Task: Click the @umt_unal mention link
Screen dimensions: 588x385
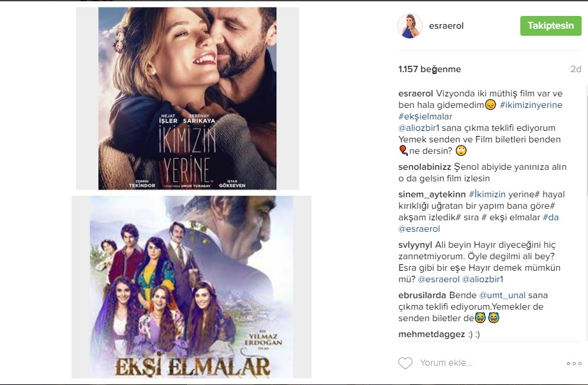Action: 502,295
